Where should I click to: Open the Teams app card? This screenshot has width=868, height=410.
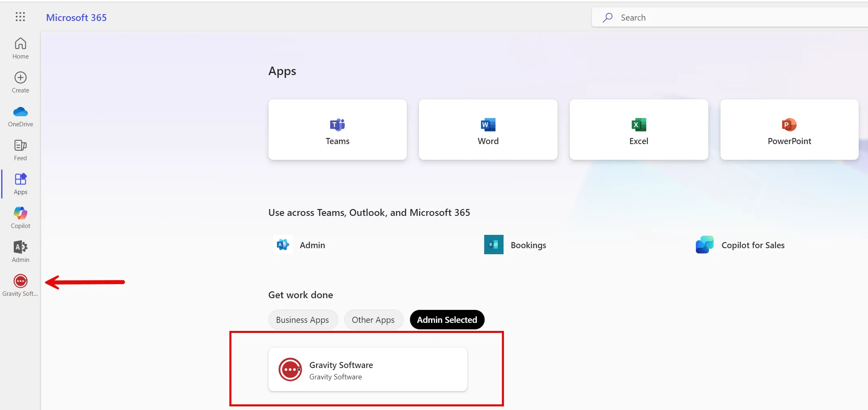pos(337,130)
